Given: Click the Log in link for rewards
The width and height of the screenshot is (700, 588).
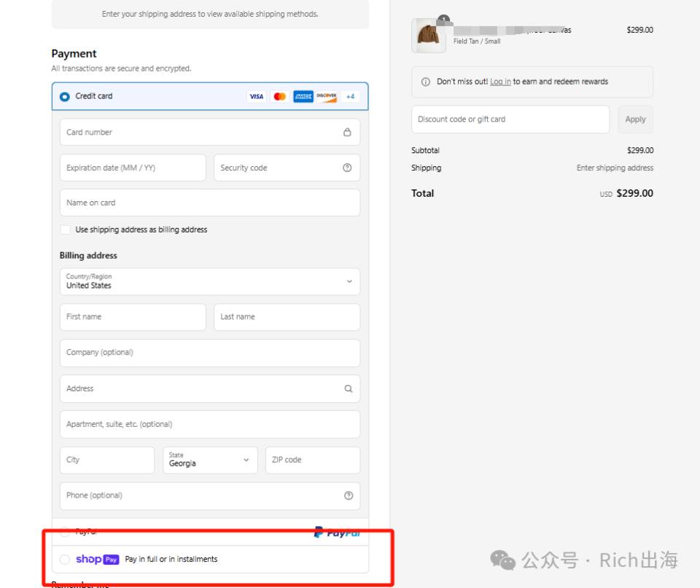Looking at the screenshot, I should tap(500, 82).
